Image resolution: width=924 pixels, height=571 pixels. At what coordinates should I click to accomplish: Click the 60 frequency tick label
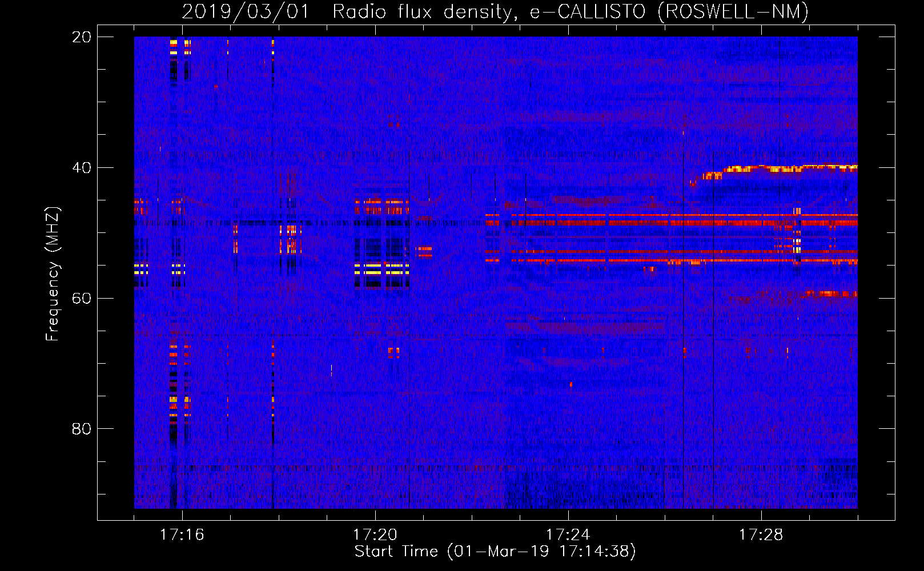[82, 298]
